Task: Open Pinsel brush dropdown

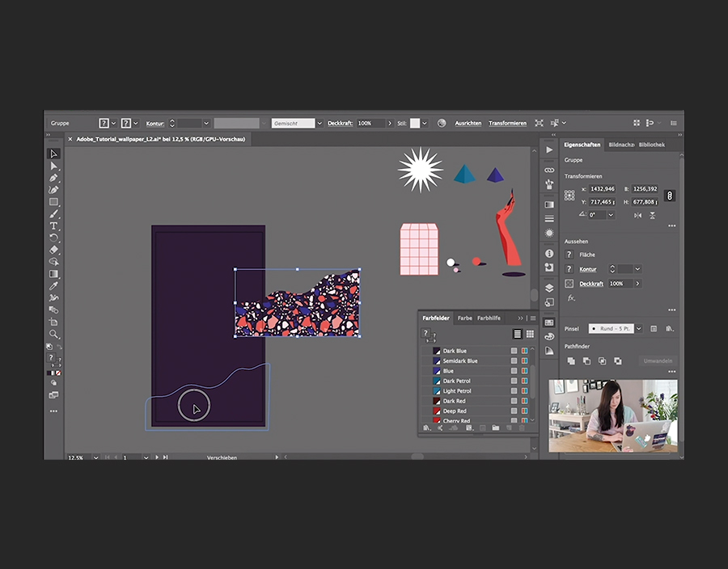Action: (x=639, y=329)
